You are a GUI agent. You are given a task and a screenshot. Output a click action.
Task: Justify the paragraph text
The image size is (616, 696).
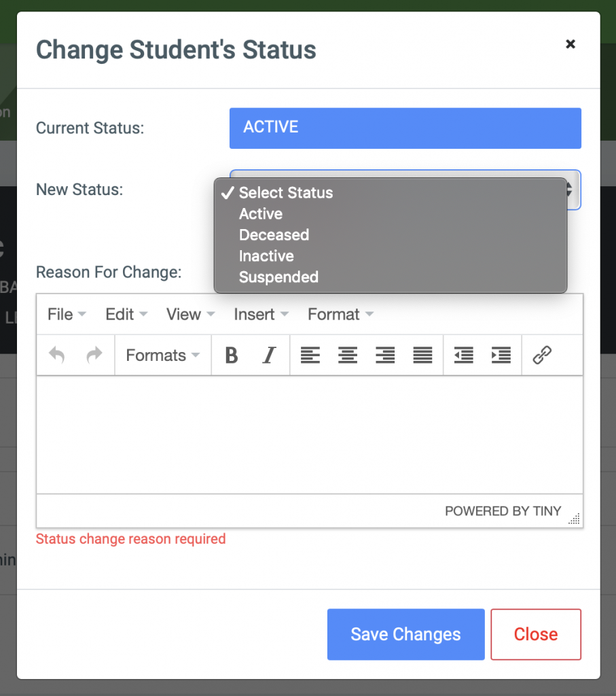[x=422, y=355]
